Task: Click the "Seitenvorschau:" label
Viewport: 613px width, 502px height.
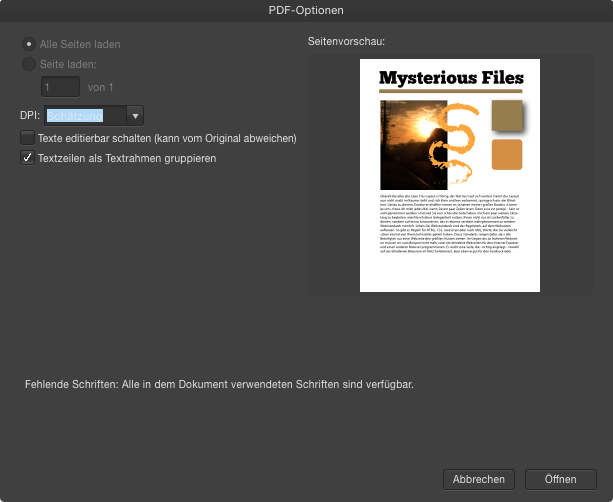Action: click(347, 42)
